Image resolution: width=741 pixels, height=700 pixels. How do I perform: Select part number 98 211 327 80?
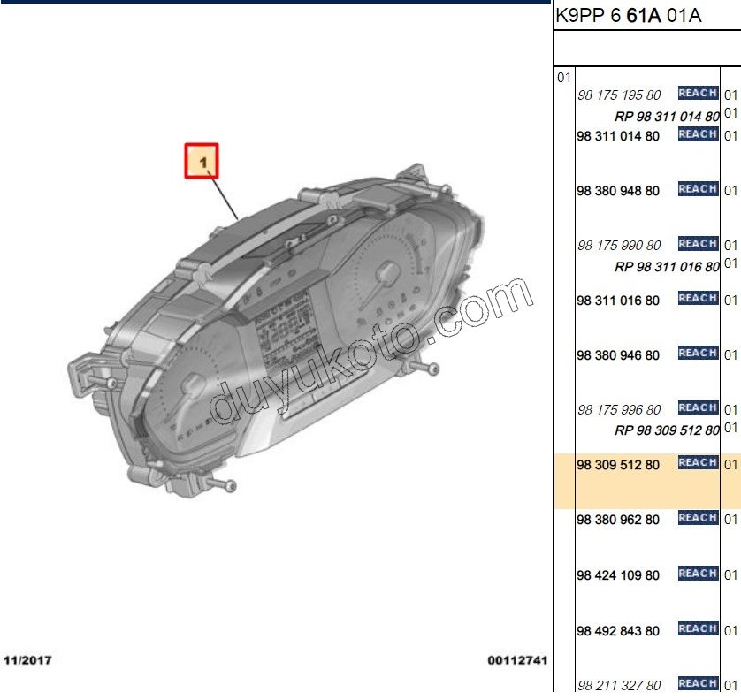[619, 685]
